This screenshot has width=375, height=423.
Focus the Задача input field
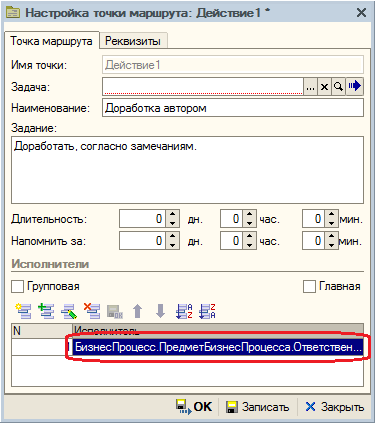[203, 87]
